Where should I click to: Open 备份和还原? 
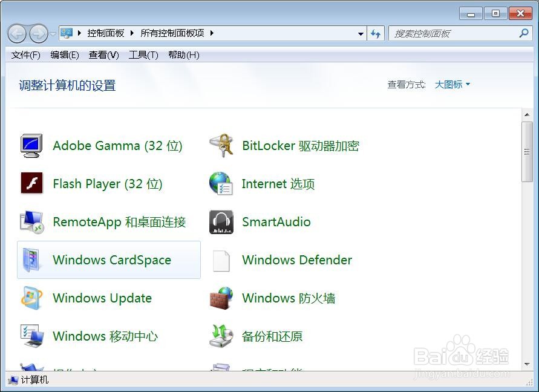[x=272, y=336]
